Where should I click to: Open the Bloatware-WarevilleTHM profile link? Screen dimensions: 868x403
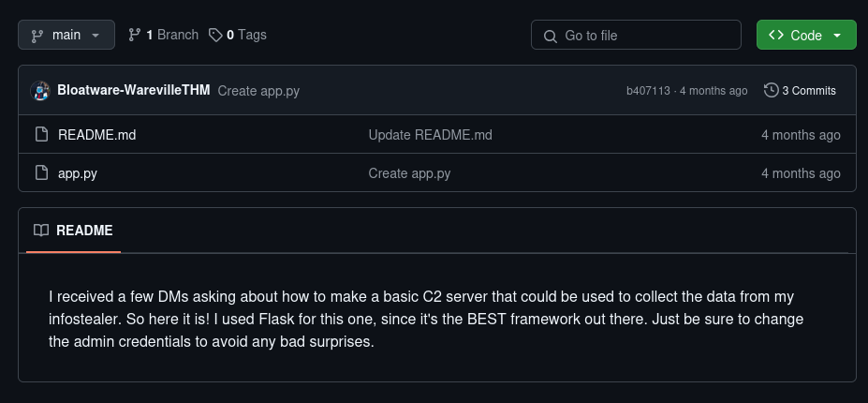[133, 91]
